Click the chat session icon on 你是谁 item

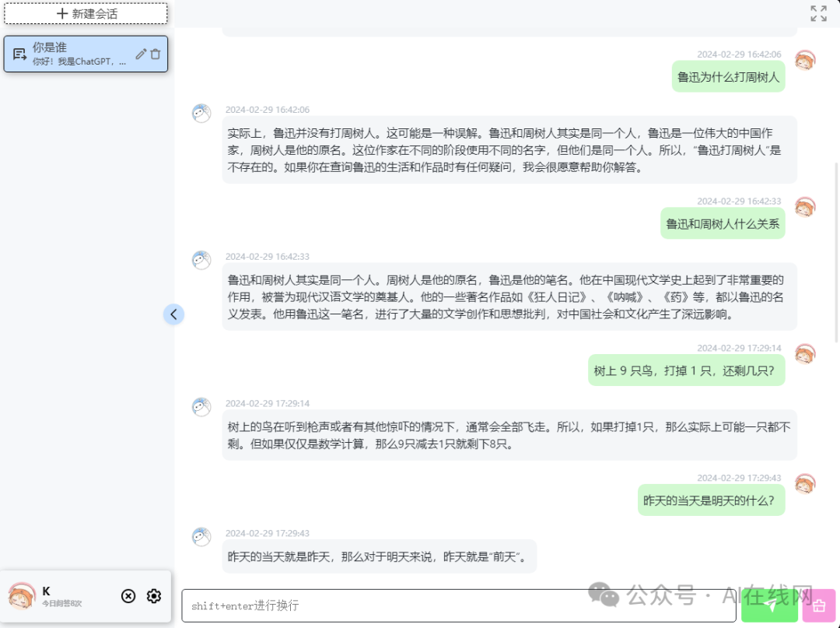point(19,52)
